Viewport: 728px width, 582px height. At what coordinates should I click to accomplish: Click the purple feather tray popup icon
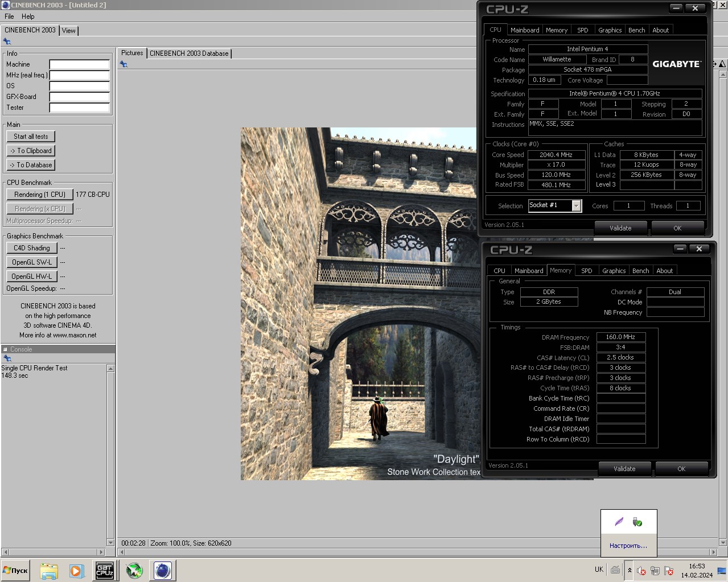point(619,522)
